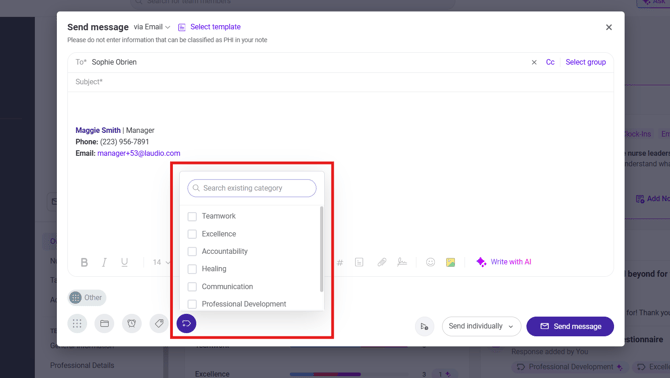Open the Send individually dropdown
This screenshot has height=378, width=670.
pyautogui.click(x=481, y=326)
